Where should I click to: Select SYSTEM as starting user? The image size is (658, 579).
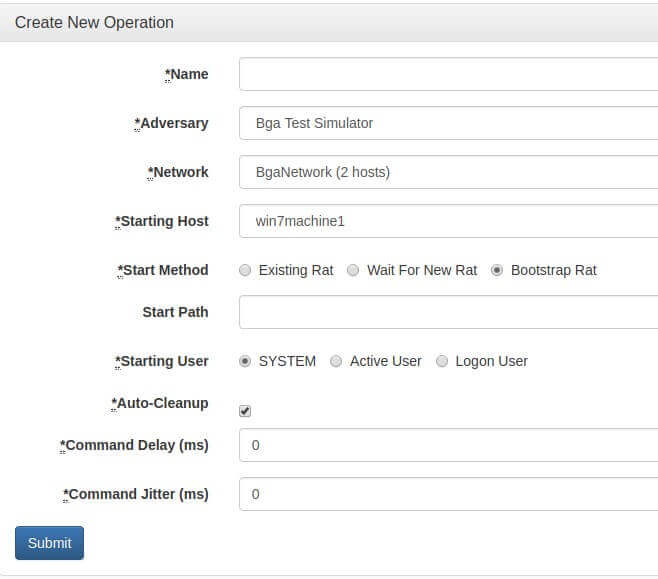245,361
